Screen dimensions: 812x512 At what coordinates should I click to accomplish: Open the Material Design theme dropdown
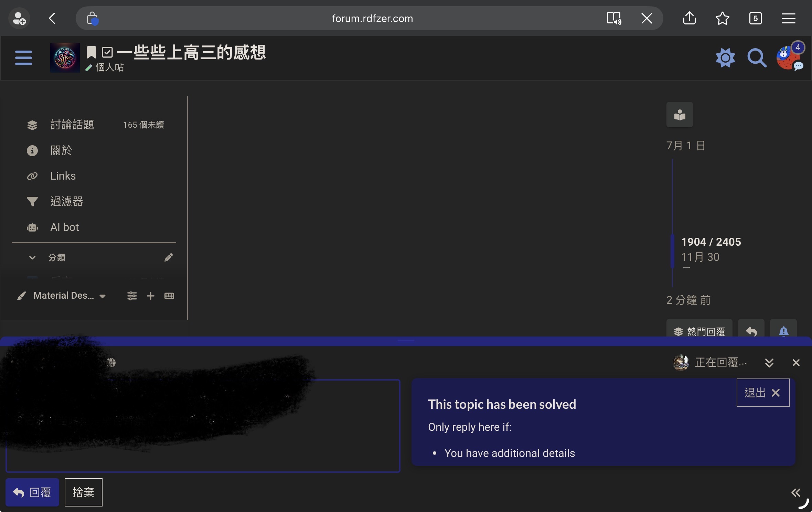coord(64,296)
